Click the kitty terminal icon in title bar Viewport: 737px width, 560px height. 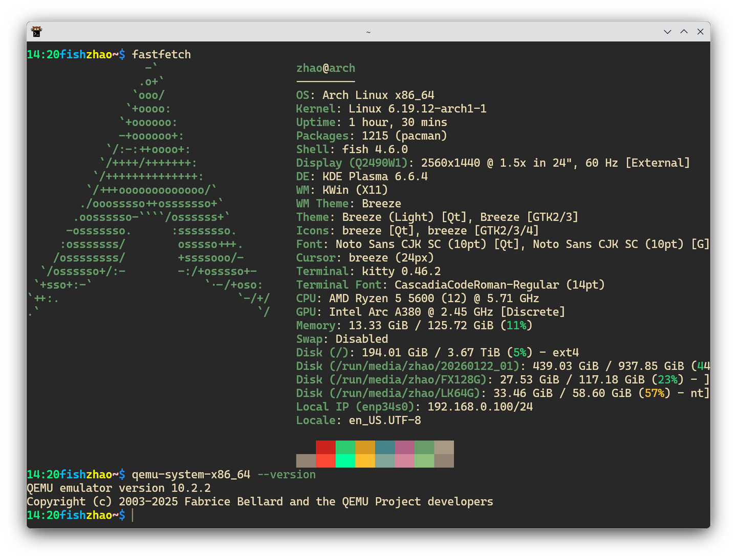pos(36,32)
